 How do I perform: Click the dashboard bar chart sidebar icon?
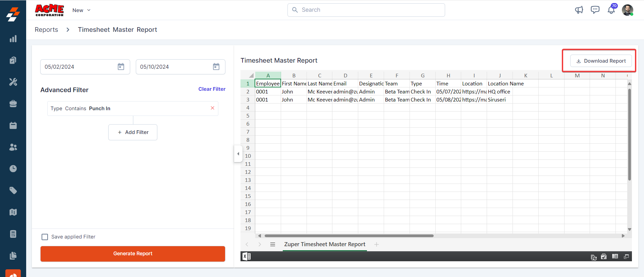point(13,39)
